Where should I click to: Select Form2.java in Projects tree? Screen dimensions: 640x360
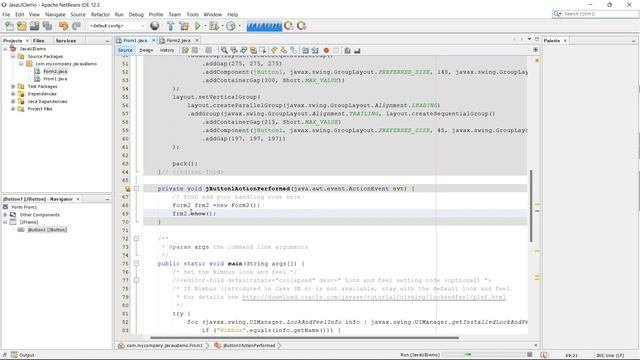55,71
